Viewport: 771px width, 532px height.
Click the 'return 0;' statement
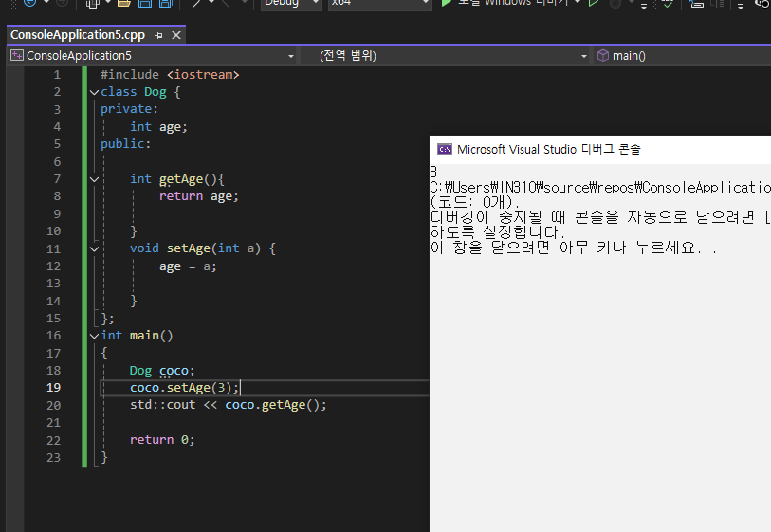162,440
